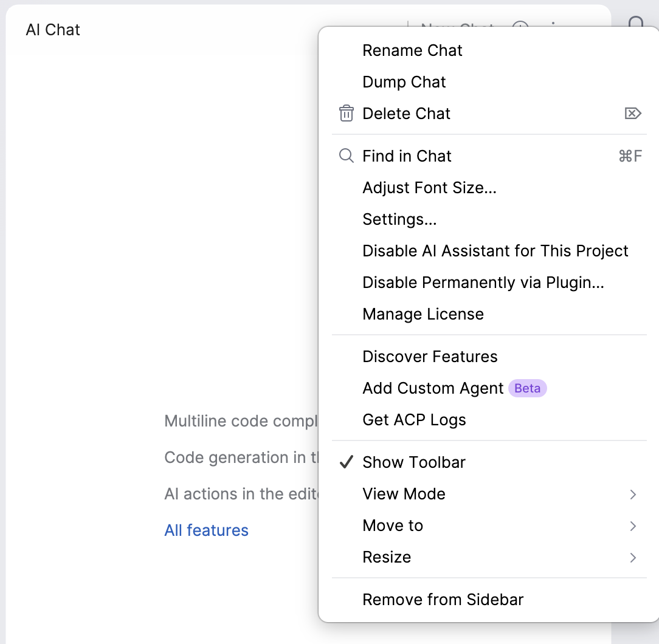This screenshot has height=644, width=659.
Task: Open Manage License menu item
Action: pyautogui.click(x=489, y=314)
